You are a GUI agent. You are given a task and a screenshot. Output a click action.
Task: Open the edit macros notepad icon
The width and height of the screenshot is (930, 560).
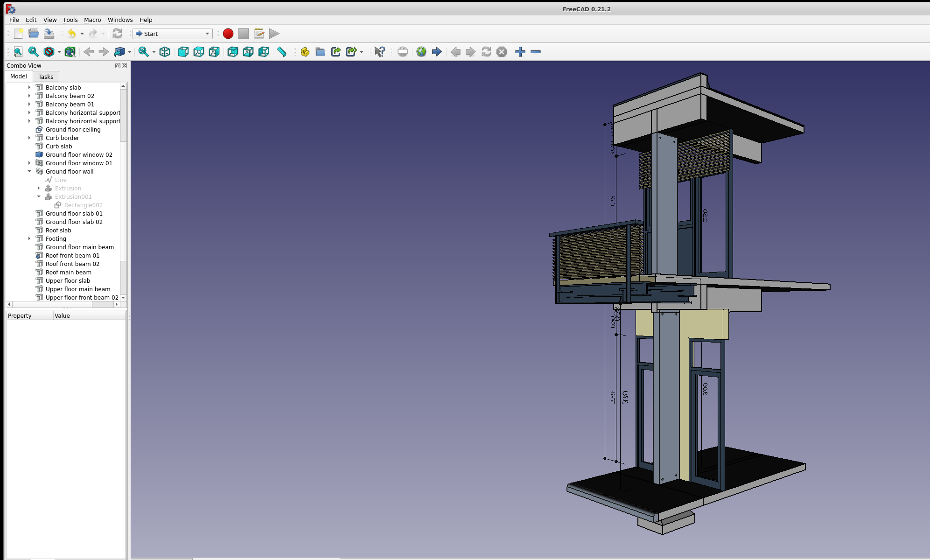259,34
